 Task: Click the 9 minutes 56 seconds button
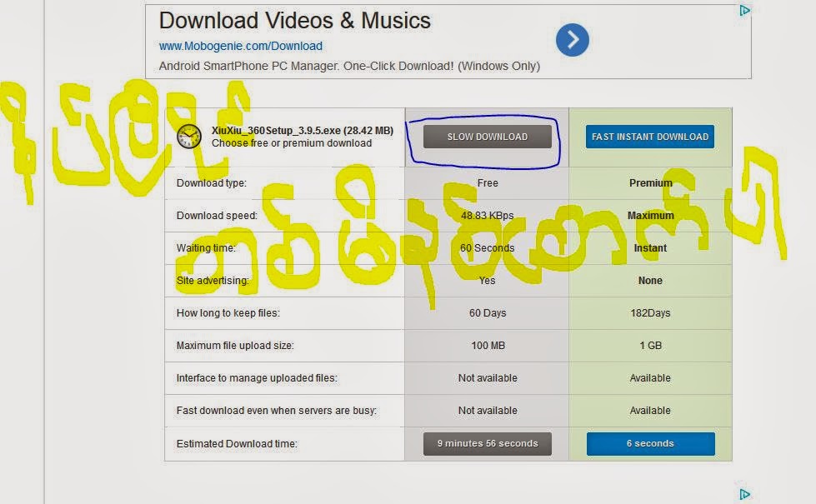(x=487, y=444)
